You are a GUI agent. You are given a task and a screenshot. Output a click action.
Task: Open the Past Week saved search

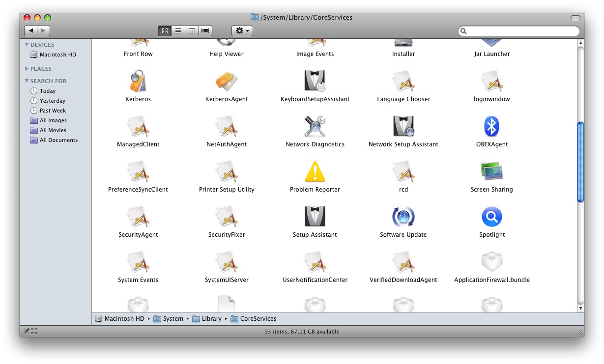click(48, 111)
